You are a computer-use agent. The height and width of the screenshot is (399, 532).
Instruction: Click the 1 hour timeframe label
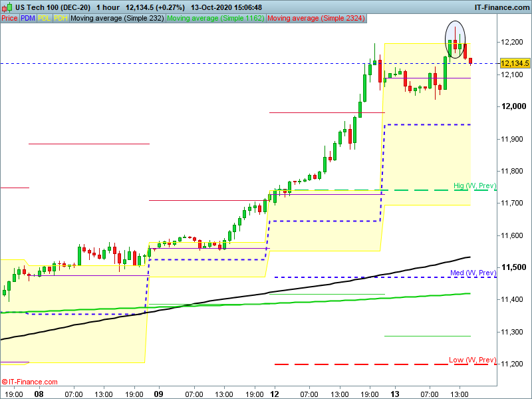click(x=108, y=7)
